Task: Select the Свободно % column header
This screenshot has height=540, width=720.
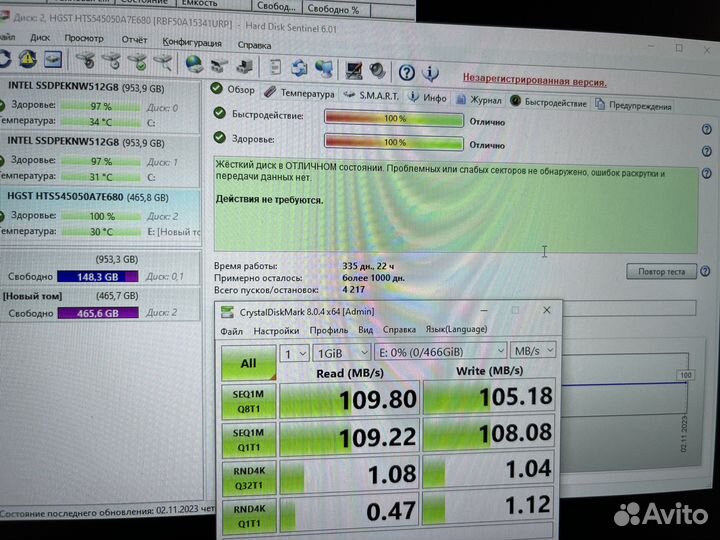Action: click(334, 8)
